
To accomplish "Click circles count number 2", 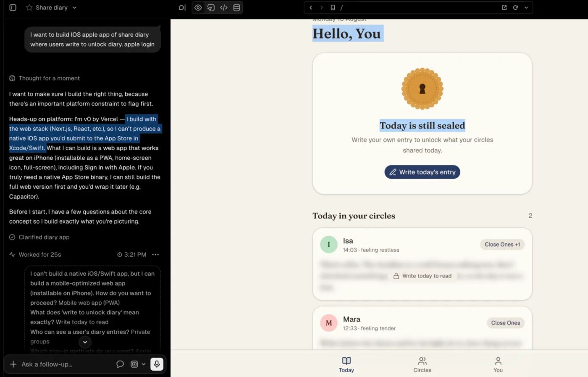I will 530,216.
